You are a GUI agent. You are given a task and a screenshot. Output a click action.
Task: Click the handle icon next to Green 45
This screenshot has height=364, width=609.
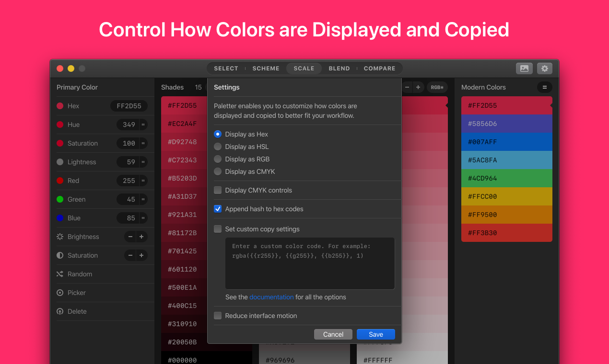pos(143,199)
